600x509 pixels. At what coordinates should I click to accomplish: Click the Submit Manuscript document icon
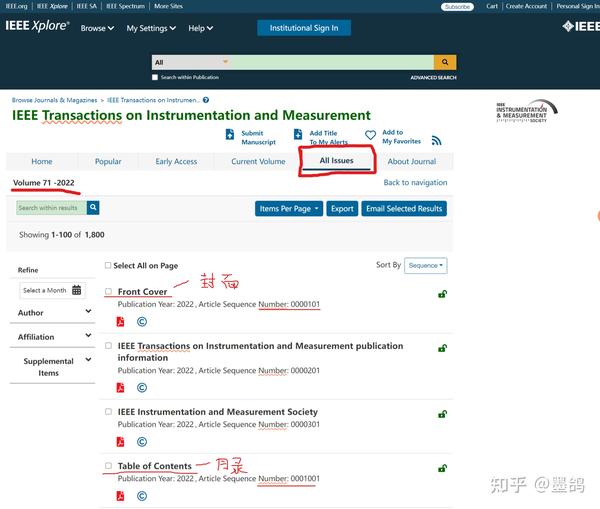230,134
